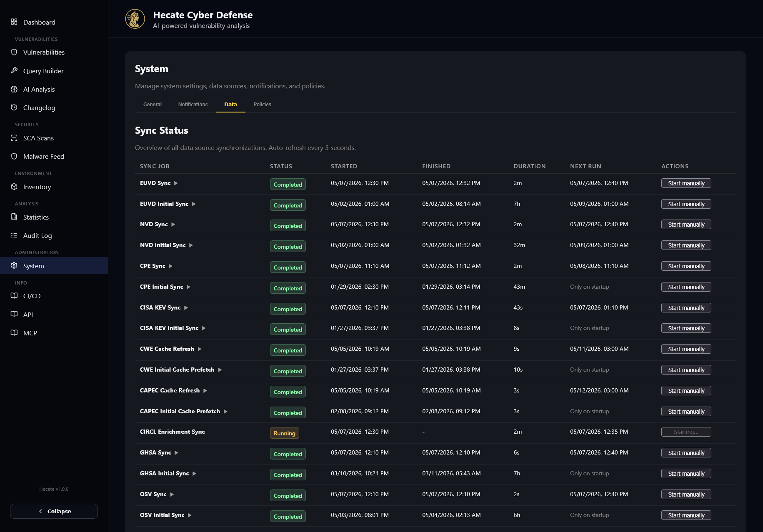The image size is (763, 532).
Task: Click the Malware Feed shield icon
Action: click(x=14, y=156)
